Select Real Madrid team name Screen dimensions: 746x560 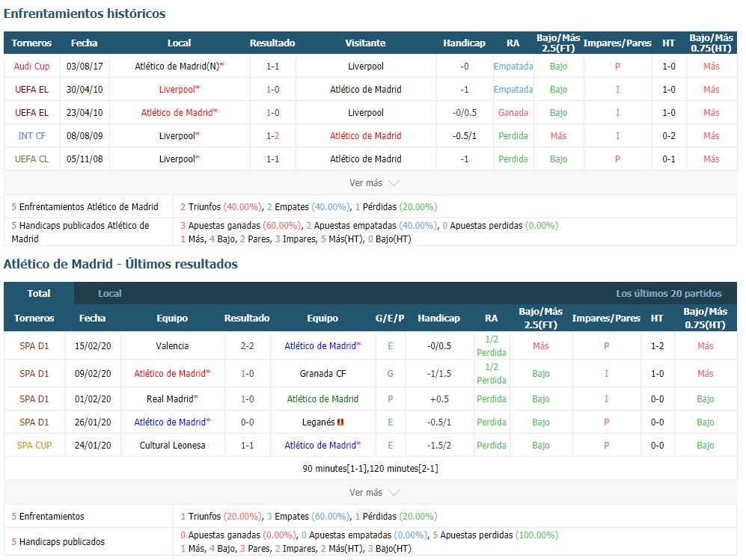pyautogui.click(x=172, y=399)
